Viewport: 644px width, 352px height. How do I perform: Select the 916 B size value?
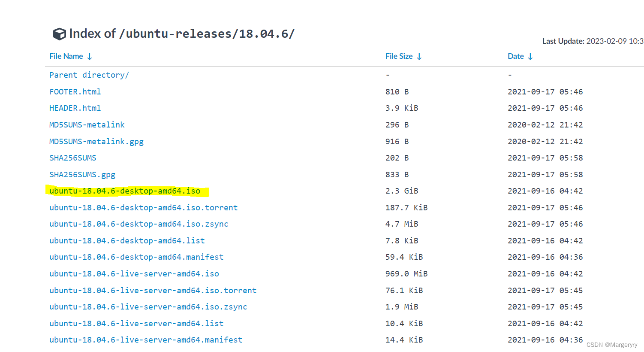[x=397, y=142]
